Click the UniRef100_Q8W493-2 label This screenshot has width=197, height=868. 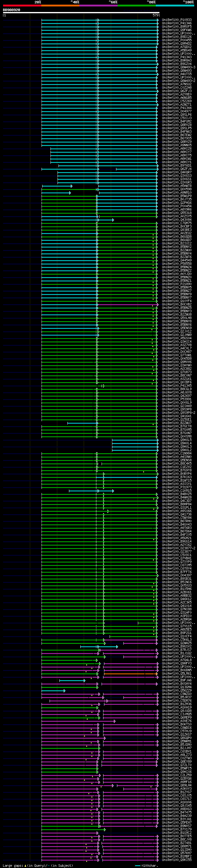179,81
